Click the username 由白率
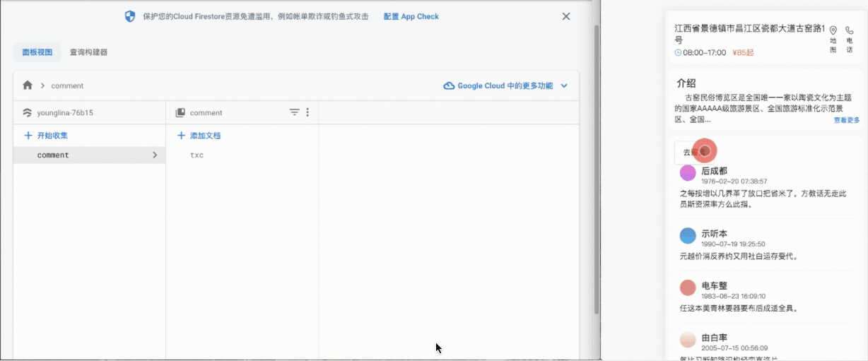Image resolution: width=868 pixels, height=361 pixels. (x=714, y=338)
